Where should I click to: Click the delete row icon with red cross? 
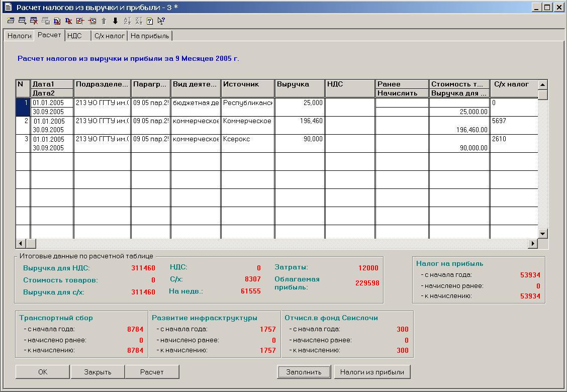click(x=34, y=21)
